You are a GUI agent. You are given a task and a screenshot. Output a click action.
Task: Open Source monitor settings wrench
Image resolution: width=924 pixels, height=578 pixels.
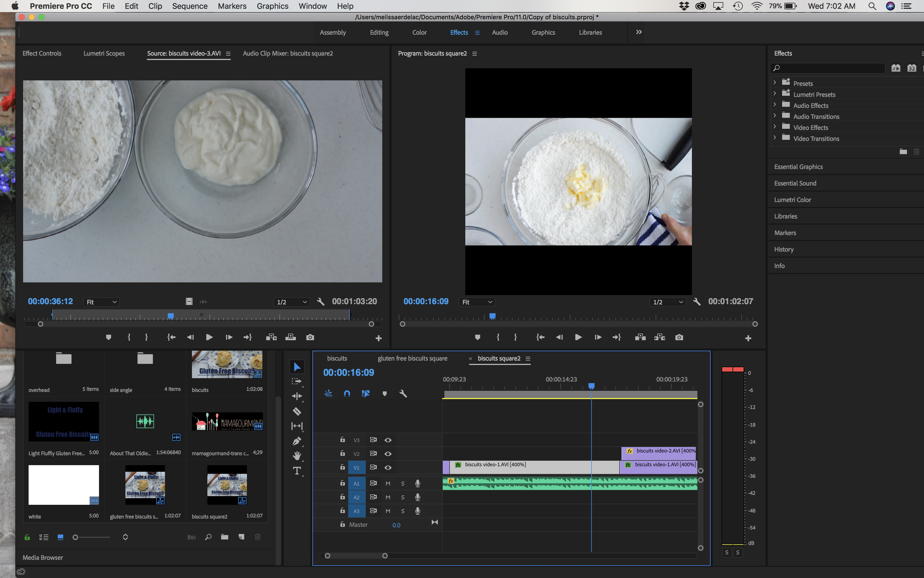[321, 302]
